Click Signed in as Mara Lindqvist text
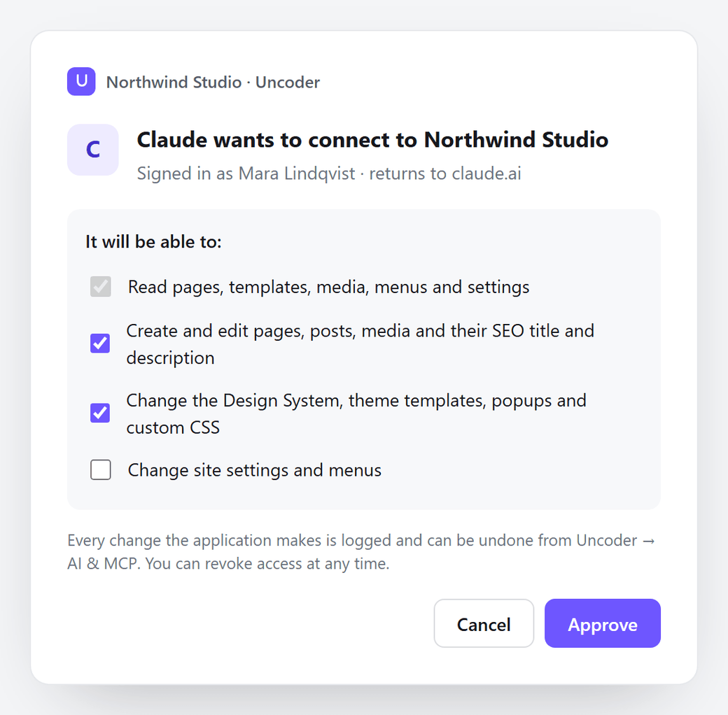 (x=329, y=174)
